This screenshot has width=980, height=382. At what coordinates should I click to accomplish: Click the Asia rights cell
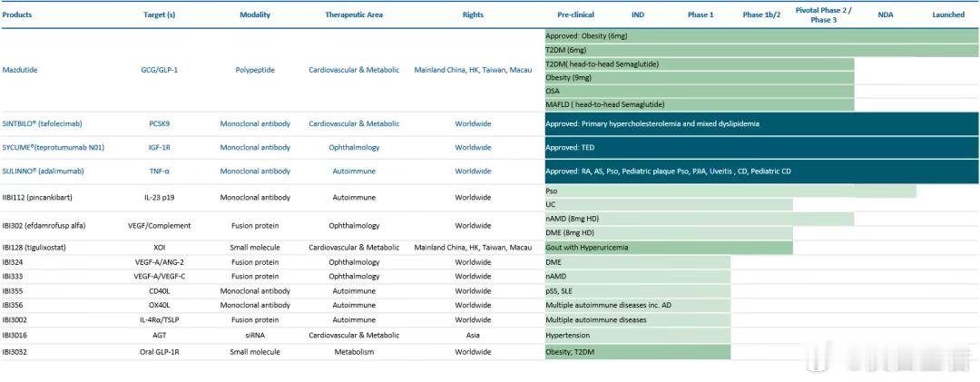point(473,335)
